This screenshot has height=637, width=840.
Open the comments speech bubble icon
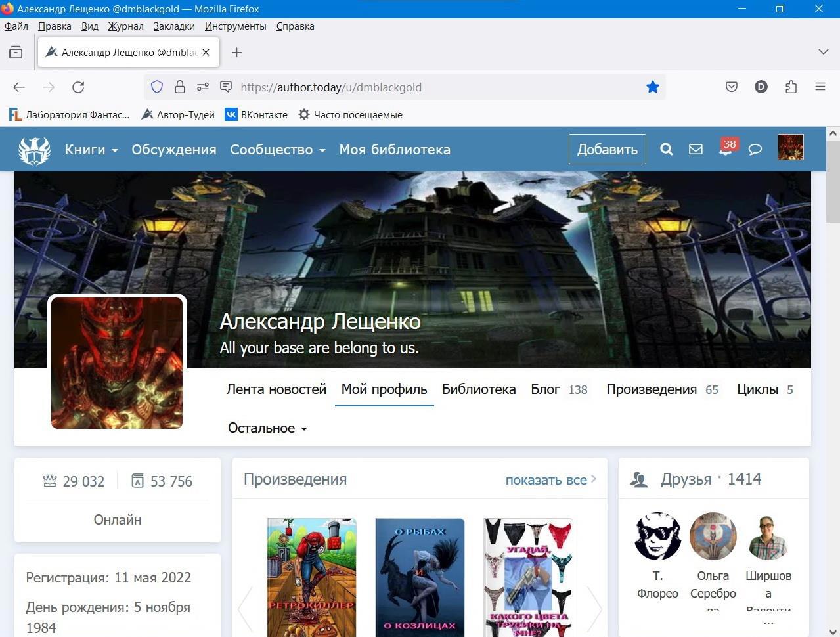[x=755, y=149]
